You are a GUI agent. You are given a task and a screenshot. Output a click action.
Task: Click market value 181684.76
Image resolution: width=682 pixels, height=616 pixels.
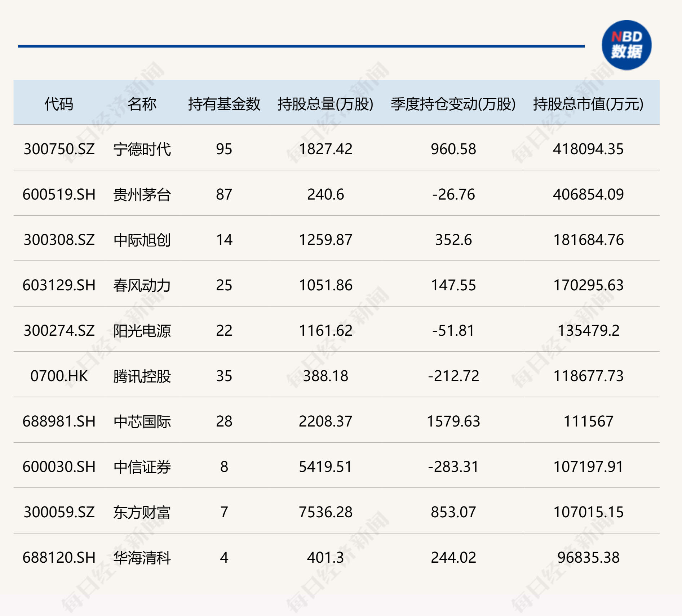(x=588, y=240)
